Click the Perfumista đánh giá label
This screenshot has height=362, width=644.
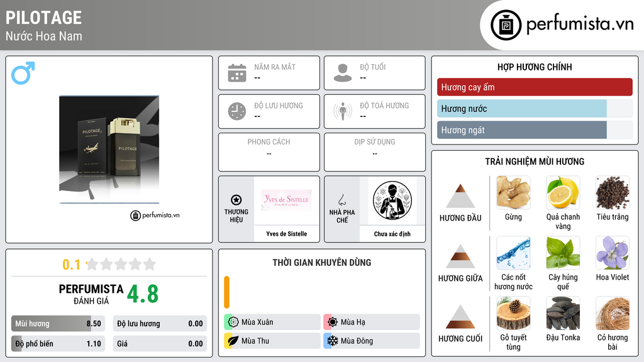point(91,294)
